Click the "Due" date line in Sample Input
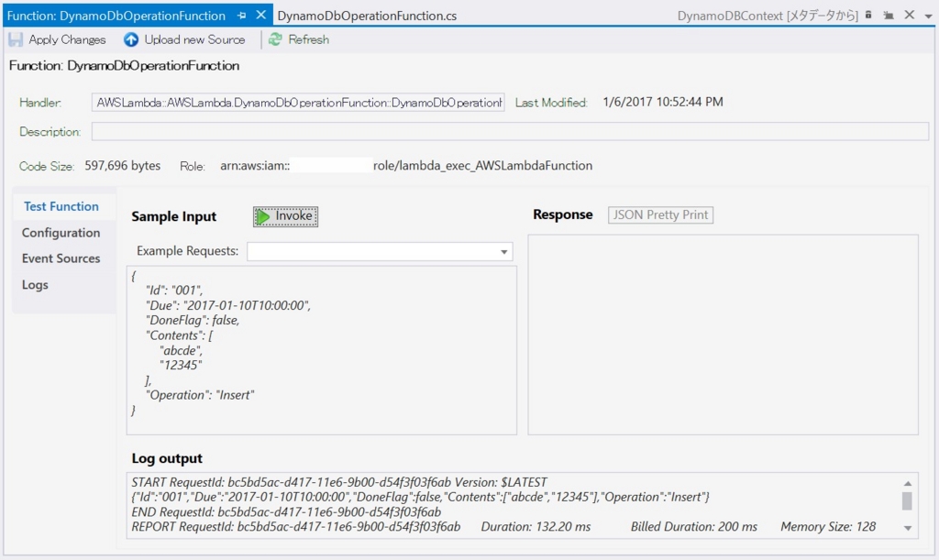 click(x=228, y=305)
